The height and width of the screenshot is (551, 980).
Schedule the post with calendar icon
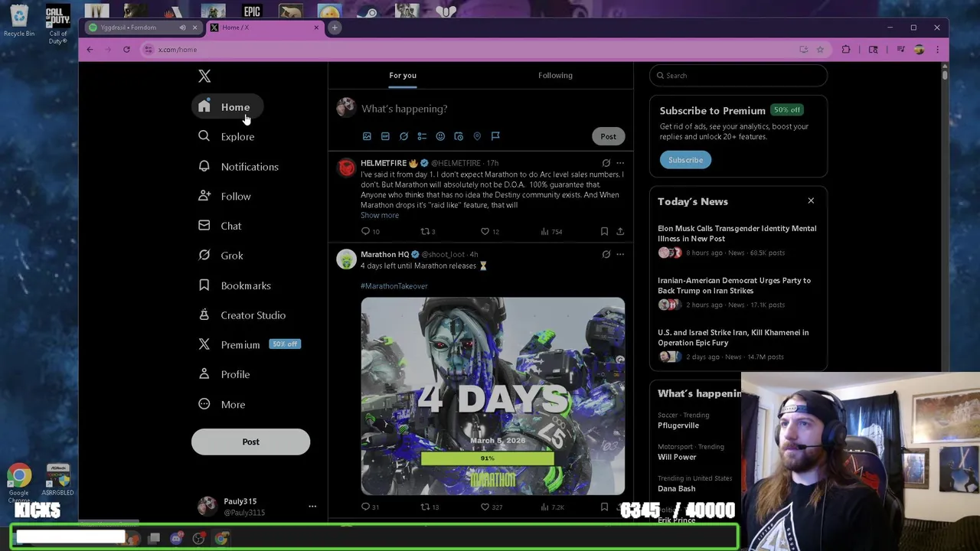point(459,136)
